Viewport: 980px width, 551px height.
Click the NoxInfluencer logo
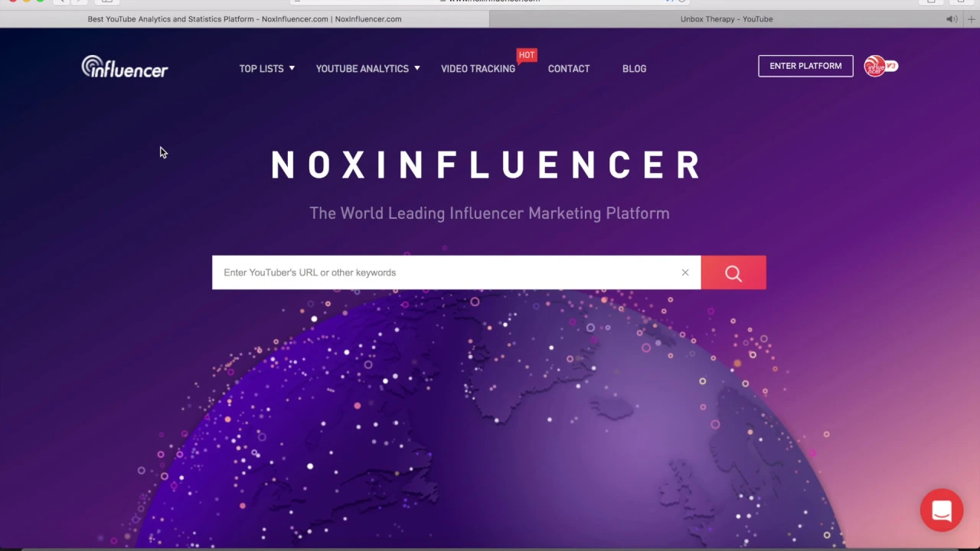pos(125,67)
